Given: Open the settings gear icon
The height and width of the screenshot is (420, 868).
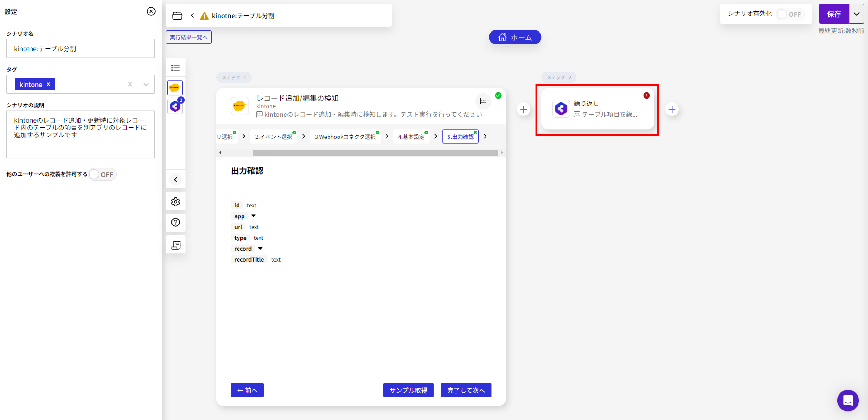Looking at the screenshot, I should pos(175,202).
